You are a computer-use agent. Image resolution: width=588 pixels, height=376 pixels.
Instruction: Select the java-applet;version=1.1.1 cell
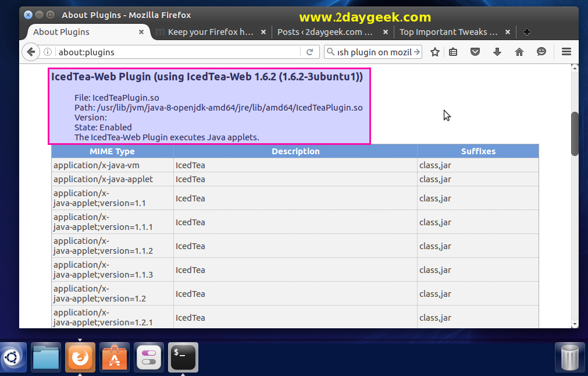112,222
